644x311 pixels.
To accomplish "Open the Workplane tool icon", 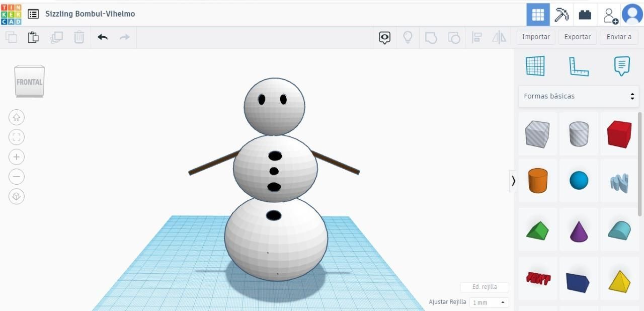I will [535, 66].
